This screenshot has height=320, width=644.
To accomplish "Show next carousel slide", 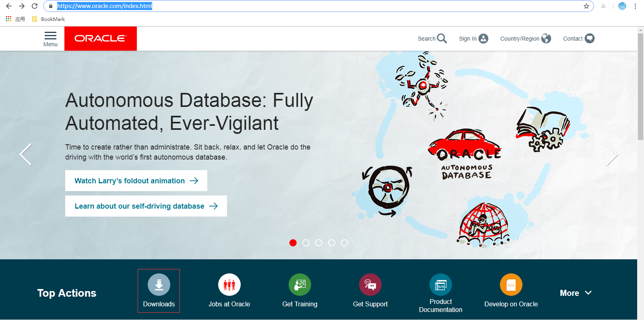I will [612, 154].
